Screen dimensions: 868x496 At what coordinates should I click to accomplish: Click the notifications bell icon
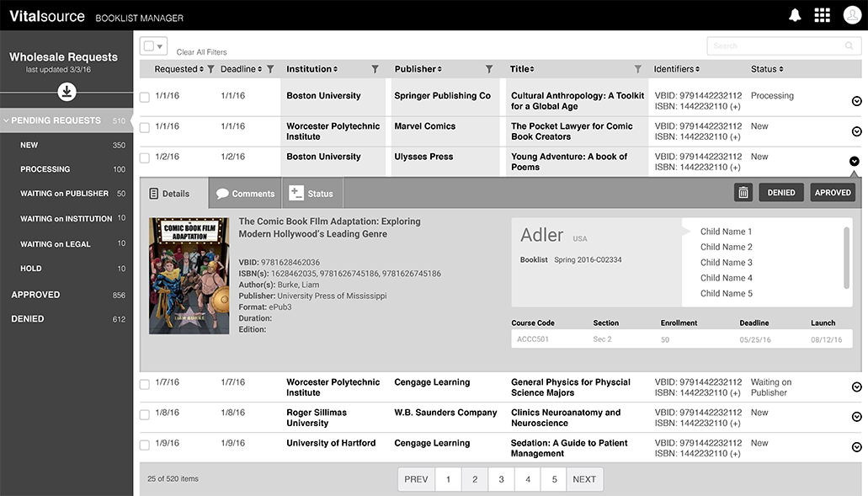tap(795, 15)
